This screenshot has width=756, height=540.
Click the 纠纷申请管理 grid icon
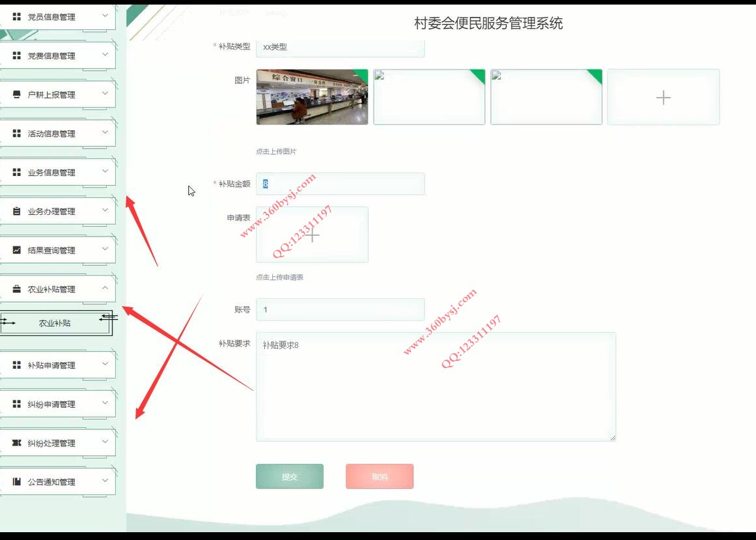16,404
